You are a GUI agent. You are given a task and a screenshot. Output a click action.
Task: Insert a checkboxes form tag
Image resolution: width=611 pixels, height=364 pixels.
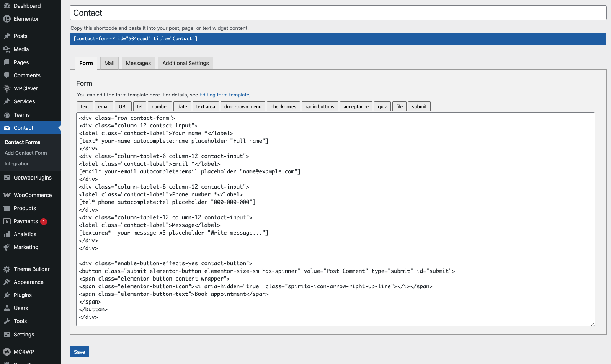283,107
